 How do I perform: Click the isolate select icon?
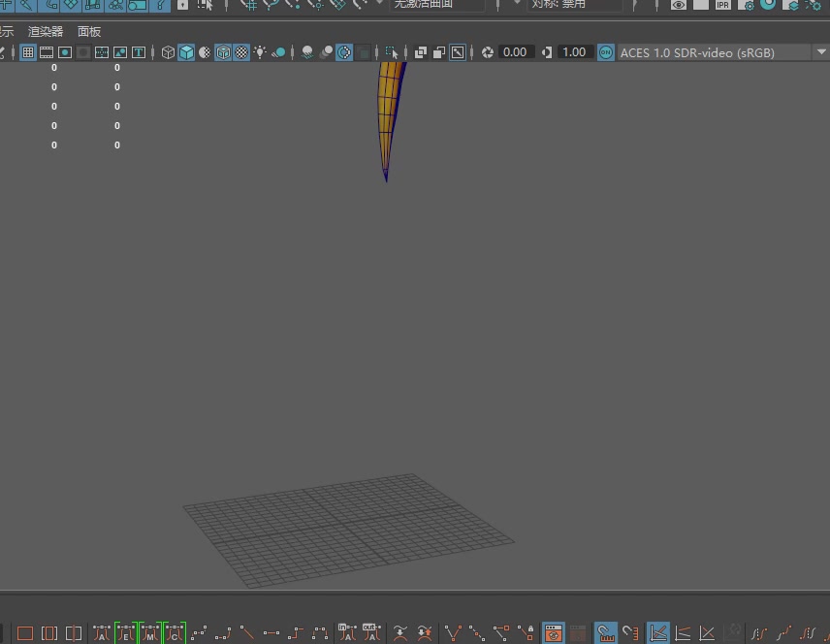click(x=391, y=52)
